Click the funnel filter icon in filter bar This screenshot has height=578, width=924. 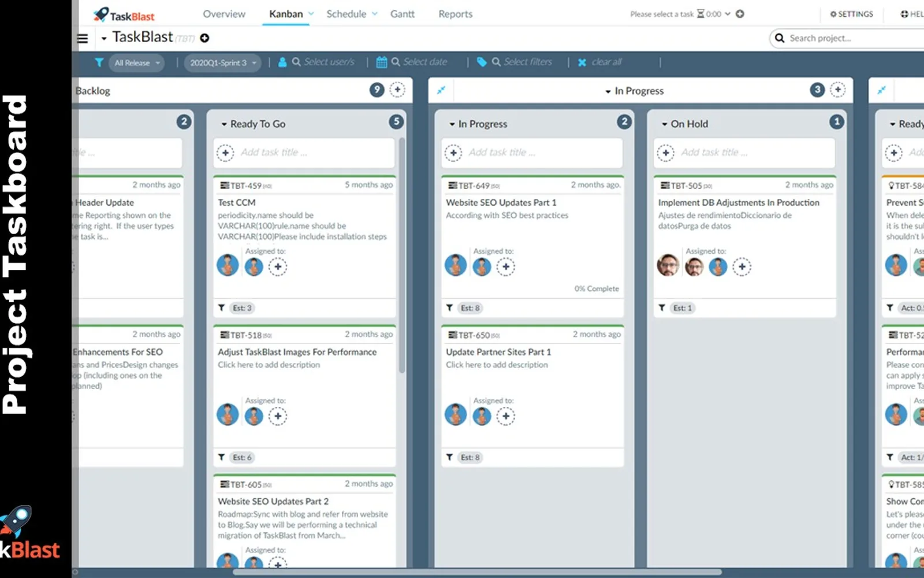point(99,62)
